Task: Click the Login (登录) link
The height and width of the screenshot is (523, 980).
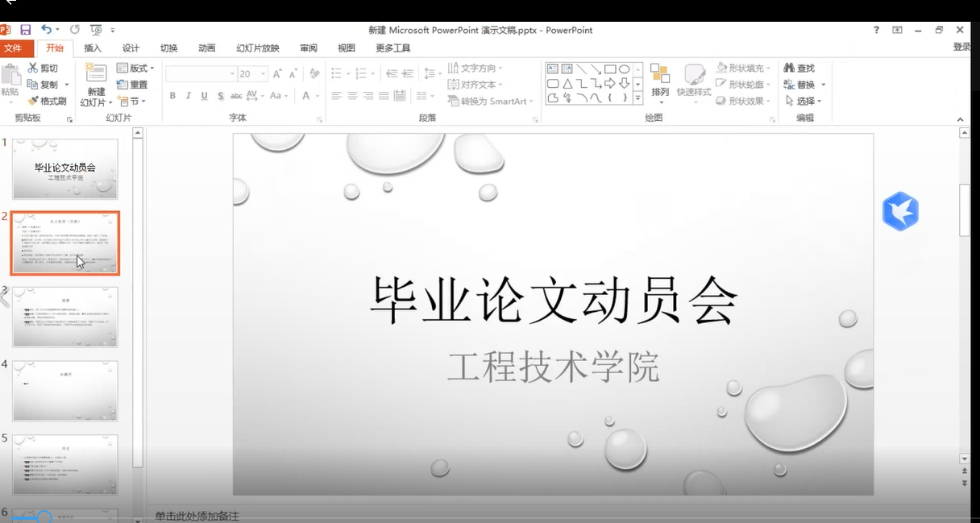Action: (x=961, y=48)
